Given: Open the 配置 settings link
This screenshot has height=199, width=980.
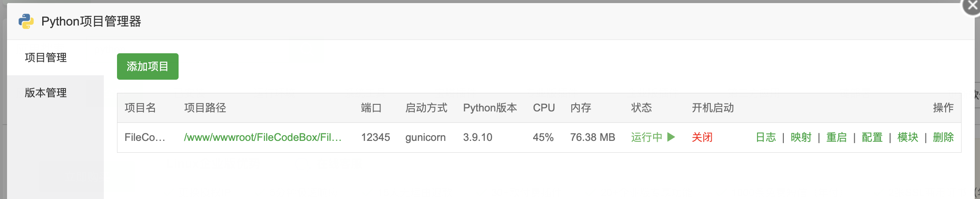Looking at the screenshot, I should [x=872, y=137].
